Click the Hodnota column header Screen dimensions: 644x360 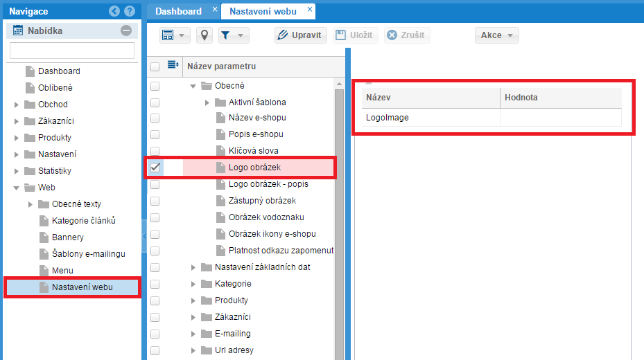[561, 98]
